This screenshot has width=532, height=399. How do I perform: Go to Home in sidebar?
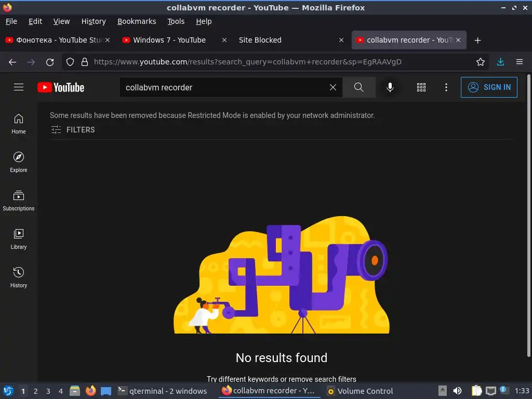point(19,124)
